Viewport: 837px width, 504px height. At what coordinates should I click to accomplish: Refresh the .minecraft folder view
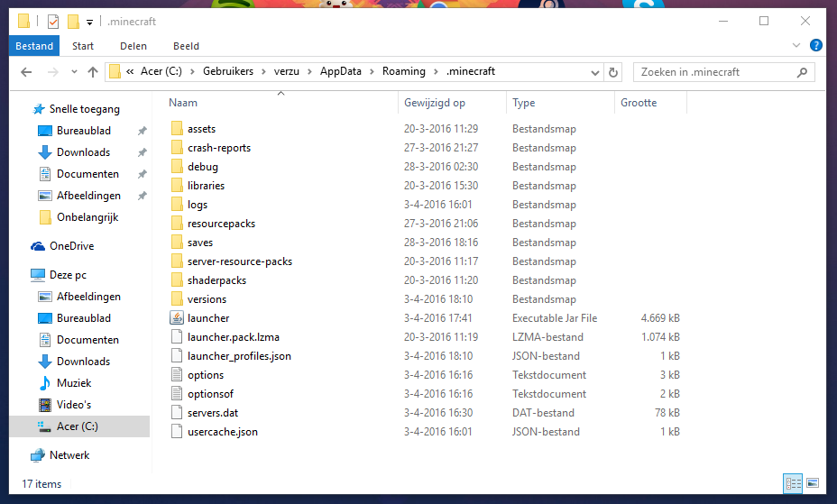coord(613,72)
